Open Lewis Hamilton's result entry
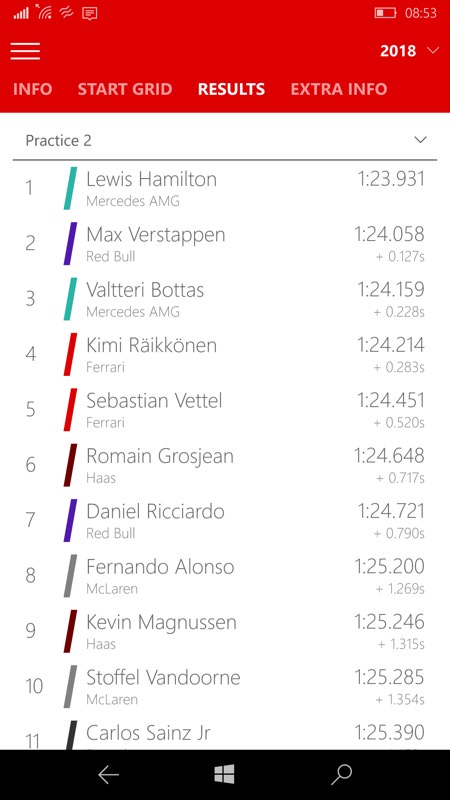450x800 pixels. [225, 188]
